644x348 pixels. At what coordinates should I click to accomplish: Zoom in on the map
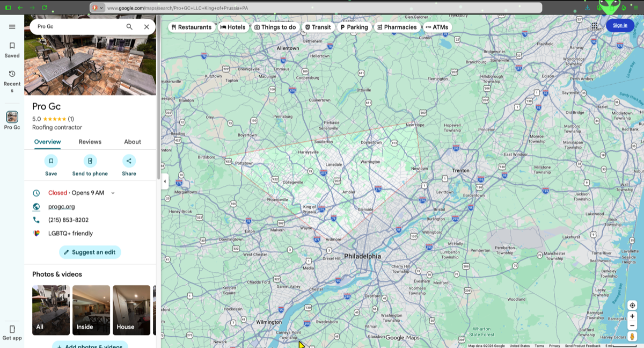(632, 316)
